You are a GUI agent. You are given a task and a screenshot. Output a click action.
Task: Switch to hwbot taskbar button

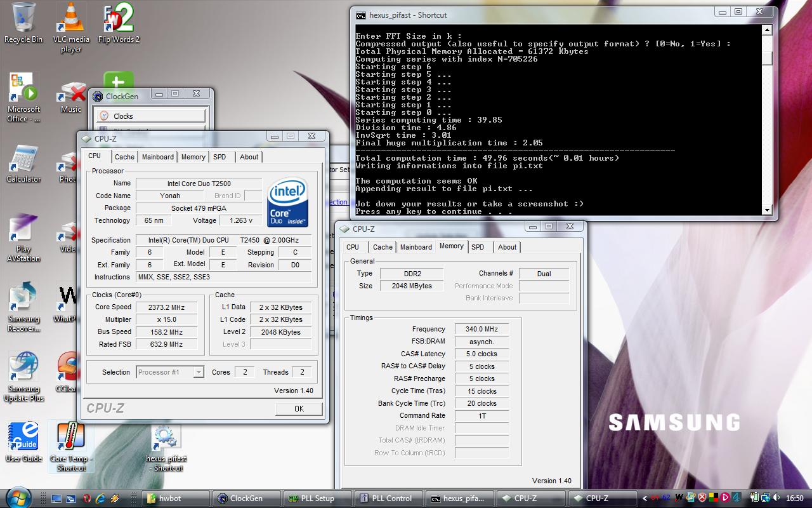174,498
